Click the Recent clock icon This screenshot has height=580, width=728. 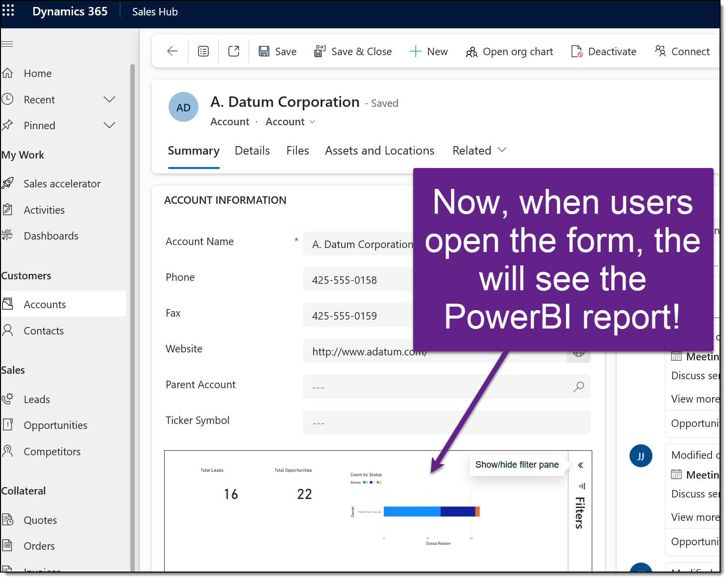(7, 99)
